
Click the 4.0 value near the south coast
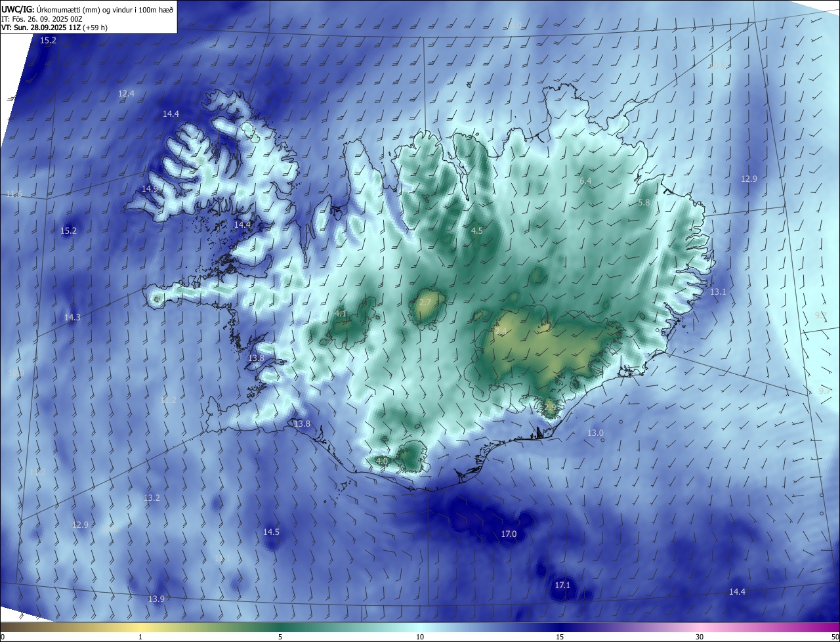pos(382,461)
